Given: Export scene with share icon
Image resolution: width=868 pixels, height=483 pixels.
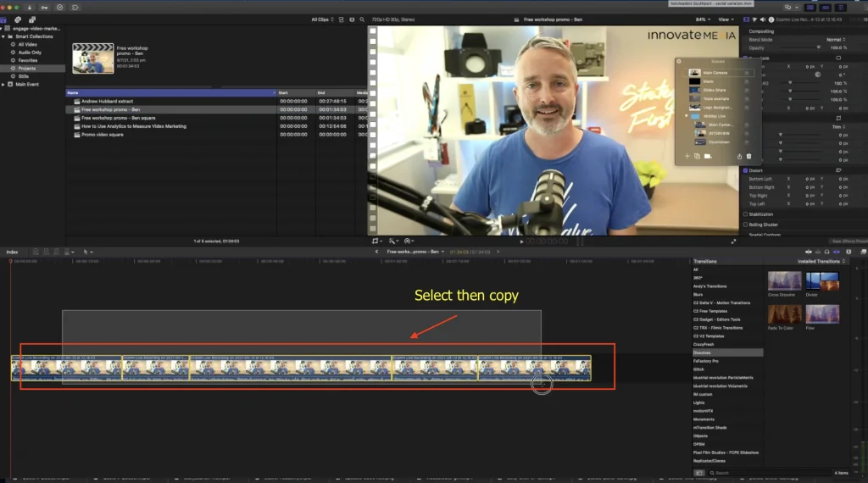Looking at the screenshot, I should (x=739, y=156).
